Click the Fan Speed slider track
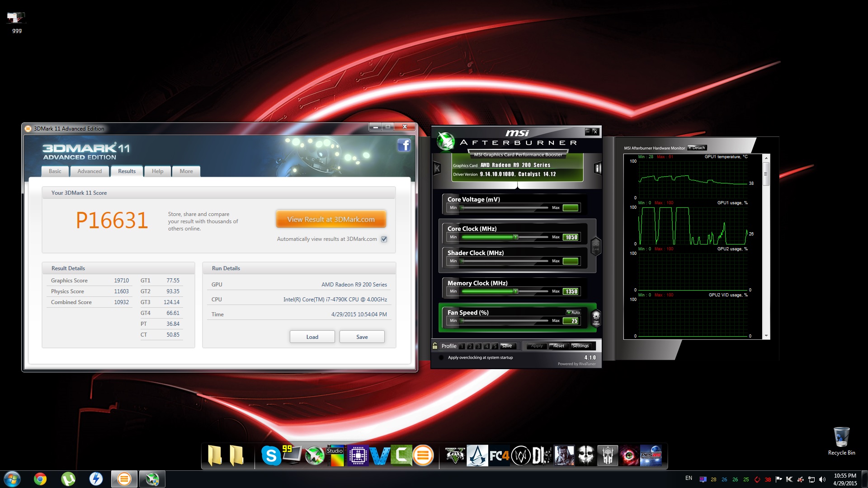868x488 pixels. [504, 321]
